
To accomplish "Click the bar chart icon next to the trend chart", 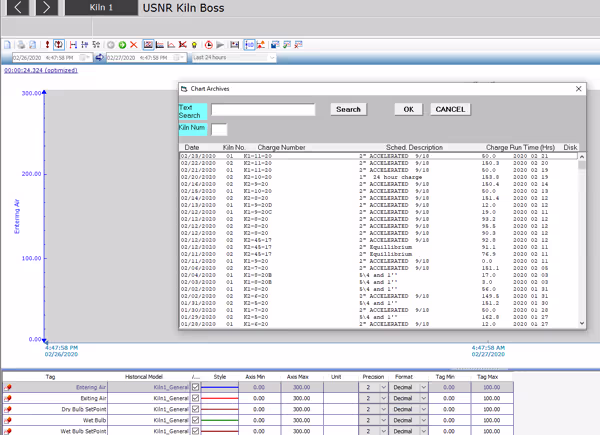I will click(160, 45).
